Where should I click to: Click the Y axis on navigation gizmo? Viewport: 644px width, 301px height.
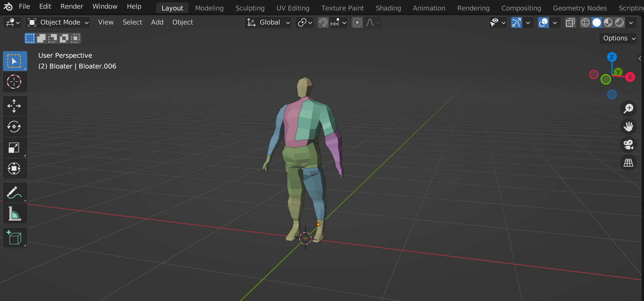[618, 72]
